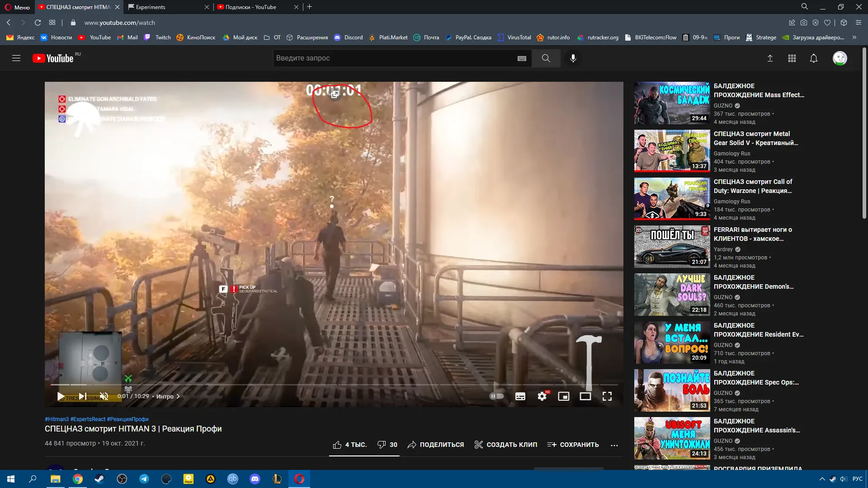Skip to the next video
Viewport: 868px width, 488px height.
[82, 396]
